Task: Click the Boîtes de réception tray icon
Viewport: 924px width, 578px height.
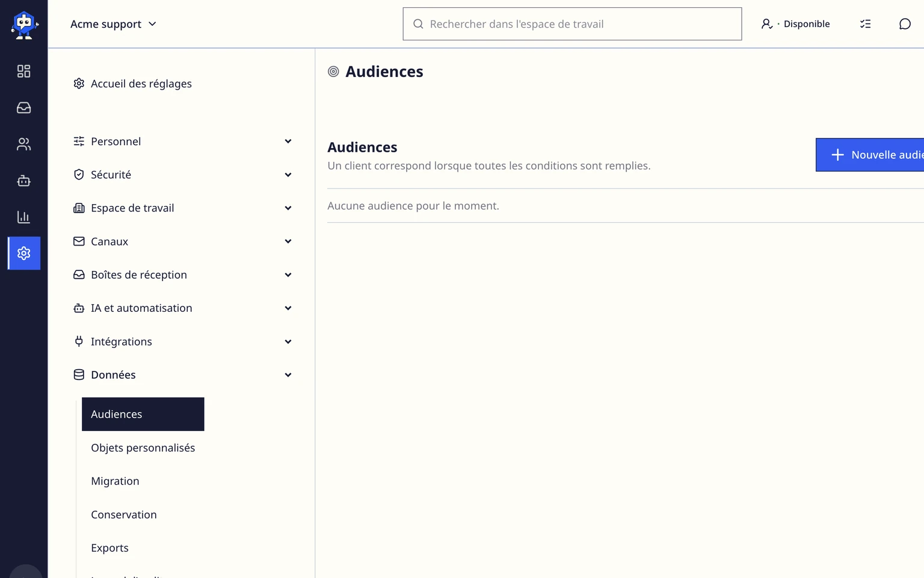Action: 79,275
